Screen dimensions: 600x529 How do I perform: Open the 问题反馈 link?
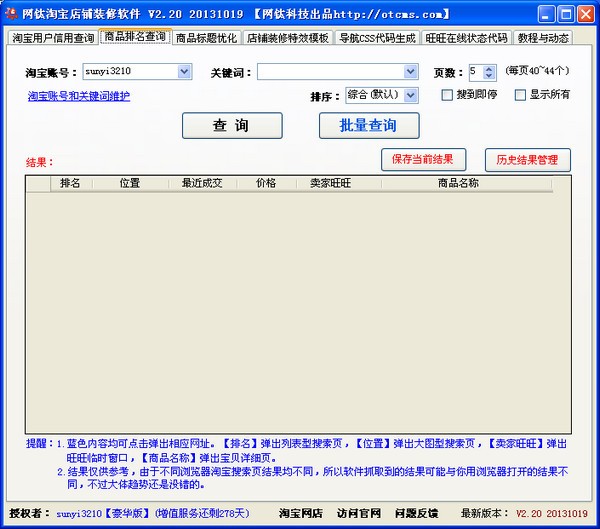(417, 513)
